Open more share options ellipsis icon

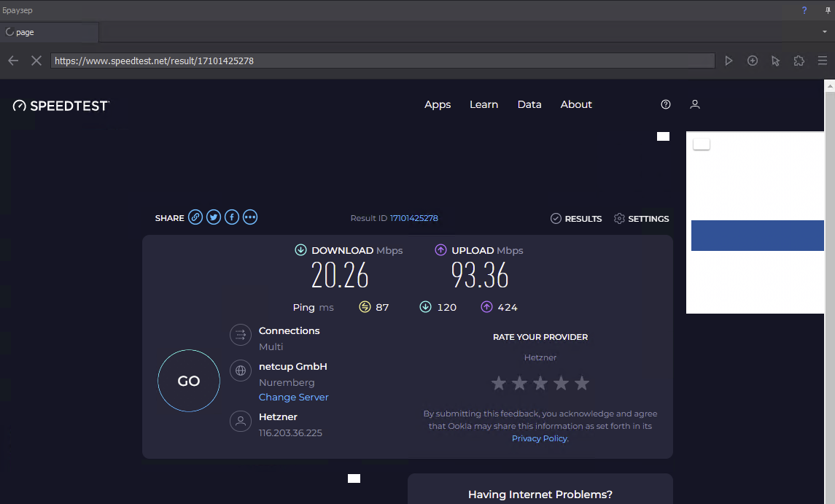click(250, 217)
